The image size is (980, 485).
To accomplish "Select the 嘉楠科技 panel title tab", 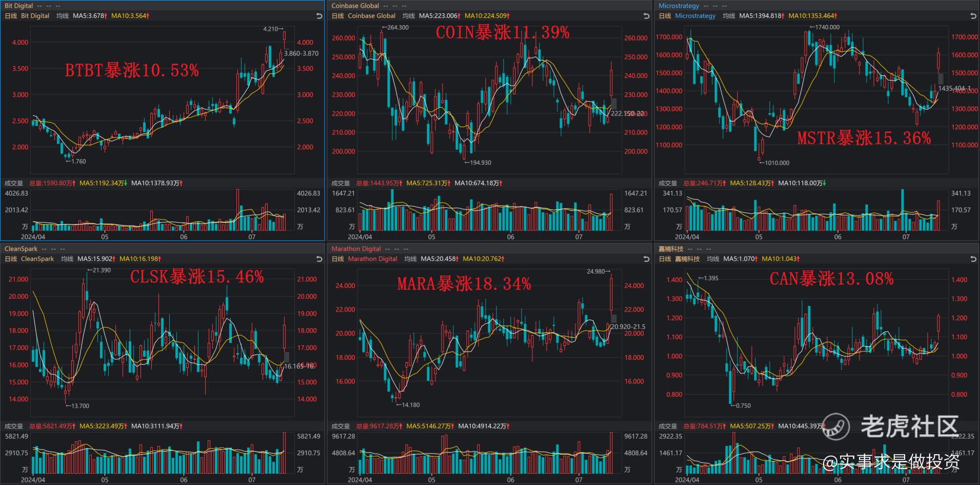I will point(671,249).
